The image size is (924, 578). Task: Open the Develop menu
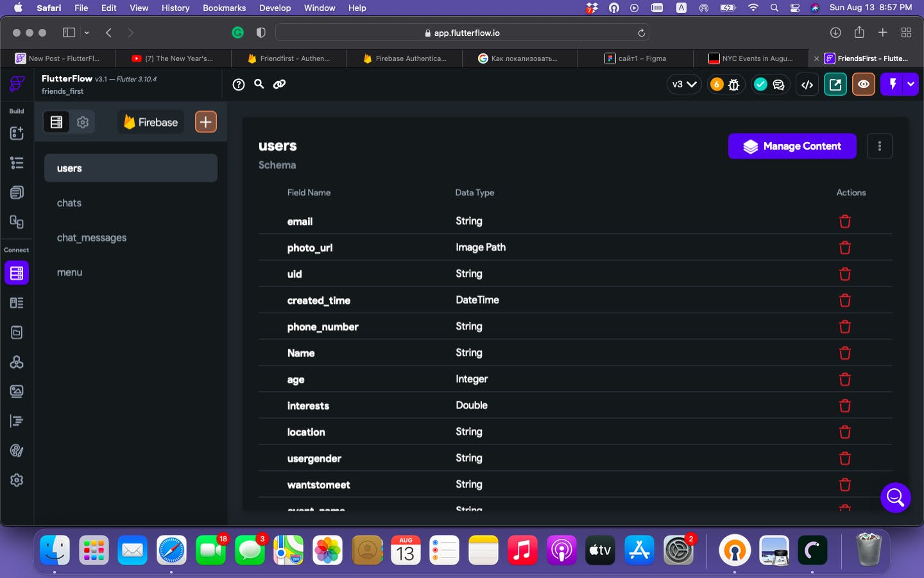point(275,8)
